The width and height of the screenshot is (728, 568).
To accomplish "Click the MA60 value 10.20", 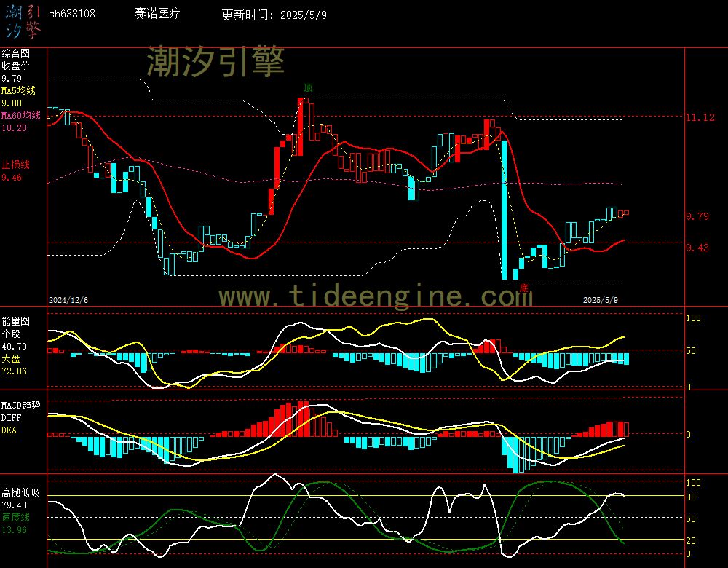I will click(14, 127).
